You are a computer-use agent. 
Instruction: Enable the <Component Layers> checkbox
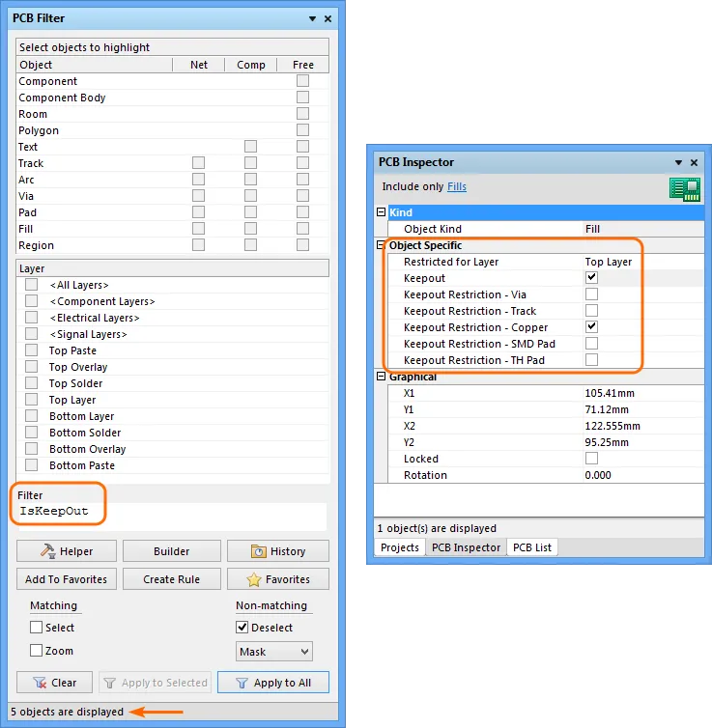pos(31,301)
